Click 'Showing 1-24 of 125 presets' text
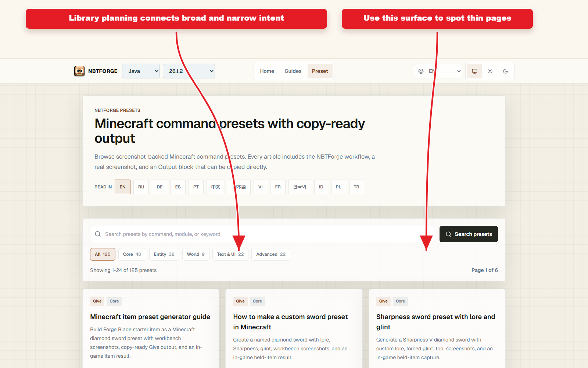This screenshot has height=368, width=588. [x=123, y=270]
